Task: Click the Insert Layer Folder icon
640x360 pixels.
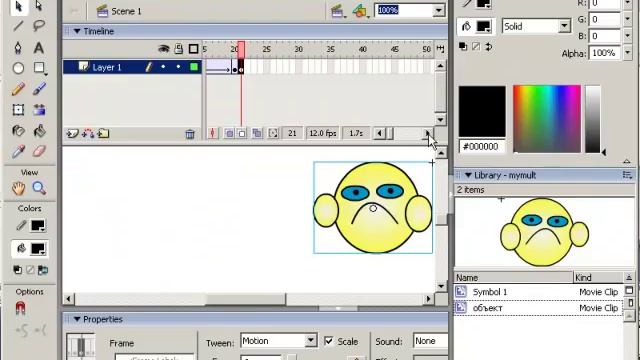Action: 103,133
